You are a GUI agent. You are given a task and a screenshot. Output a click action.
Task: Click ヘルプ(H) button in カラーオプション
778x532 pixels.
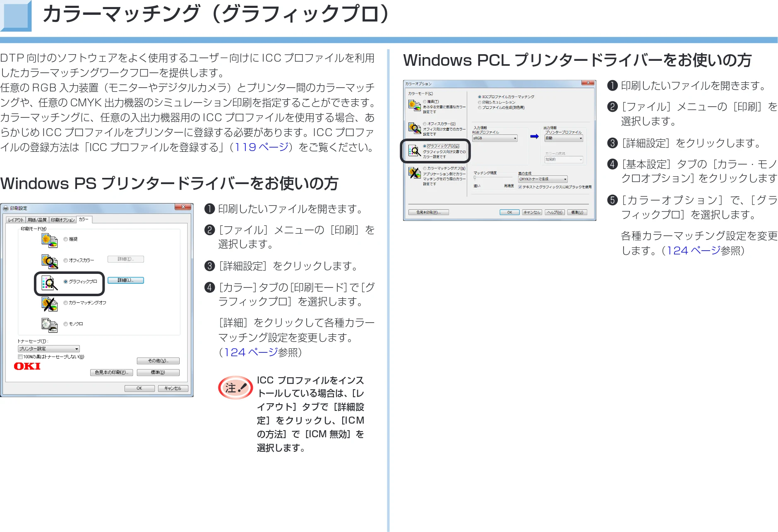click(555, 212)
